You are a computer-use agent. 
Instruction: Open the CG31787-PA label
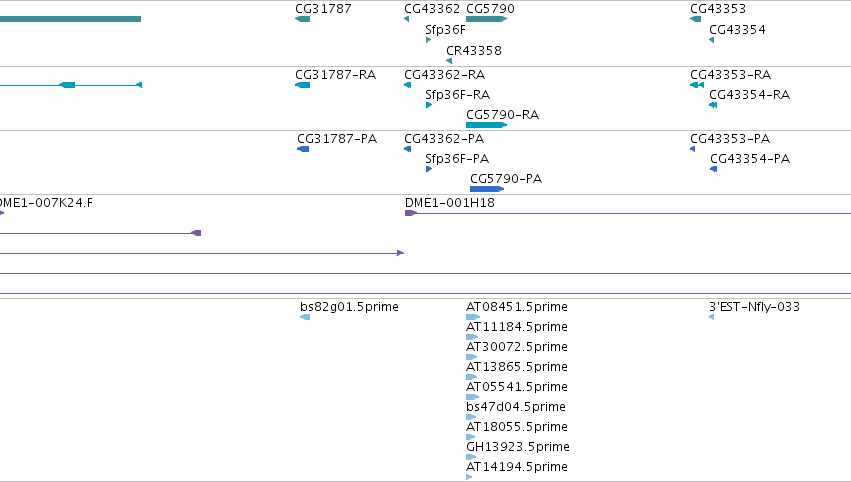[337, 138]
